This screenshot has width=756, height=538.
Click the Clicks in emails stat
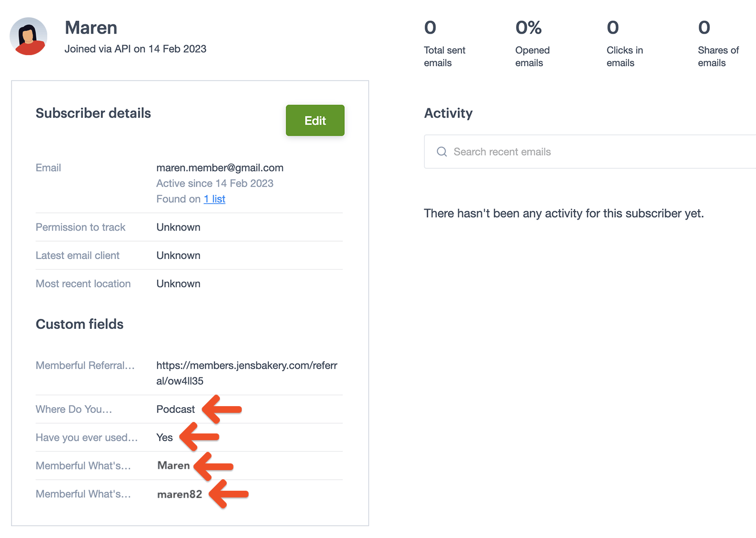625,44
